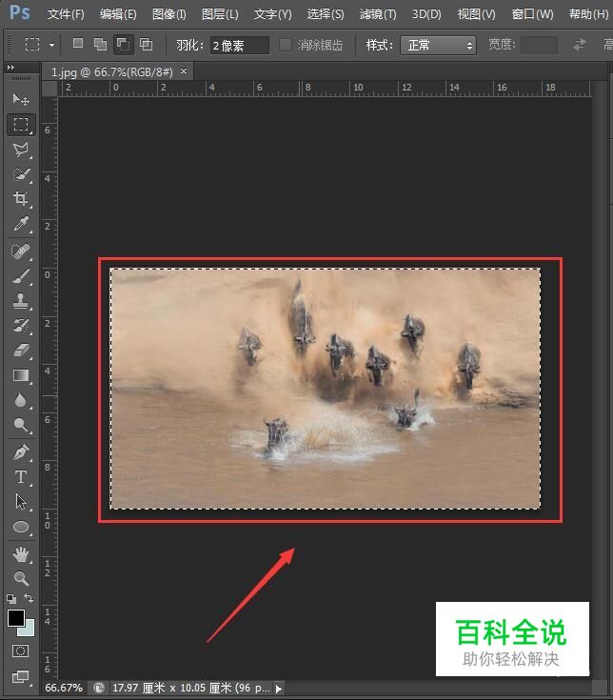
Task: Swap foreground and background colors
Action: point(29,598)
